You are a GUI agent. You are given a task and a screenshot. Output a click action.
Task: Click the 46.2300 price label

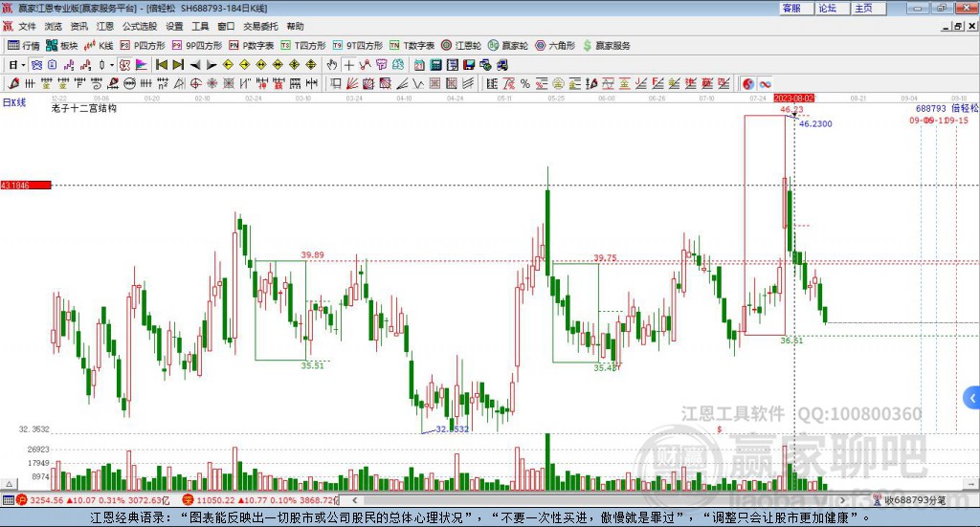(815, 123)
